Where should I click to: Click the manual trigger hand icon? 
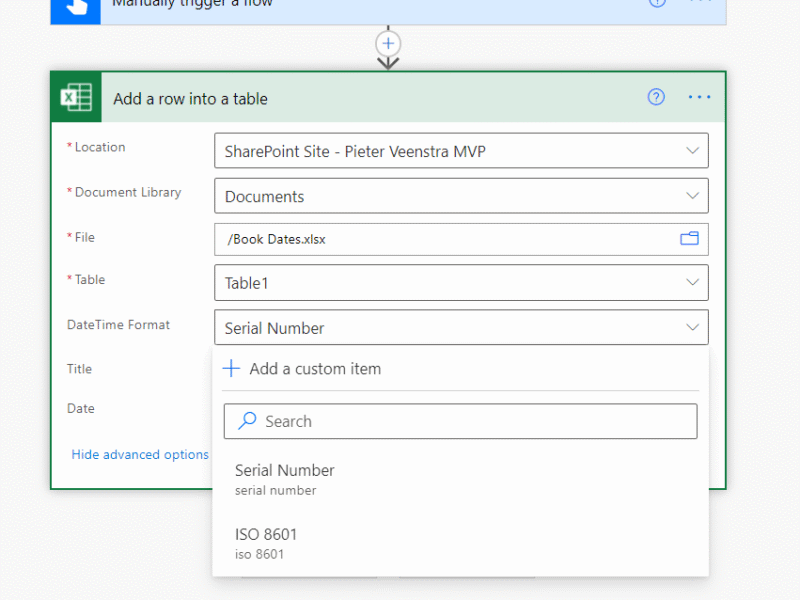76,9
